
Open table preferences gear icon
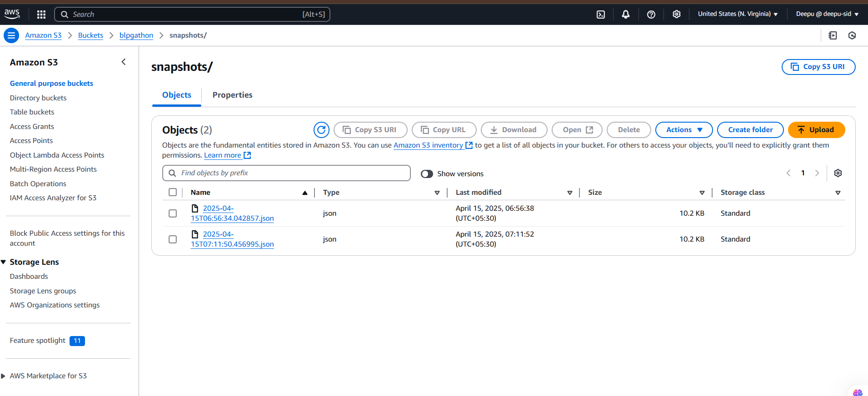(x=838, y=173)
